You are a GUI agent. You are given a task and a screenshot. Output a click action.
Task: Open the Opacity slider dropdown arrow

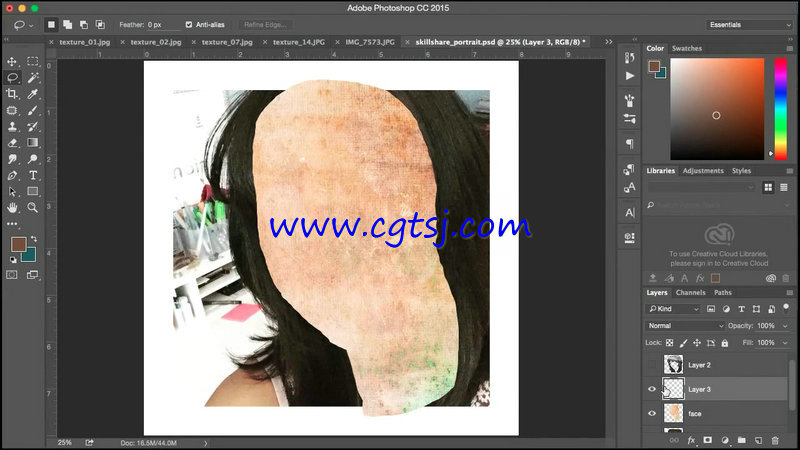785,326
